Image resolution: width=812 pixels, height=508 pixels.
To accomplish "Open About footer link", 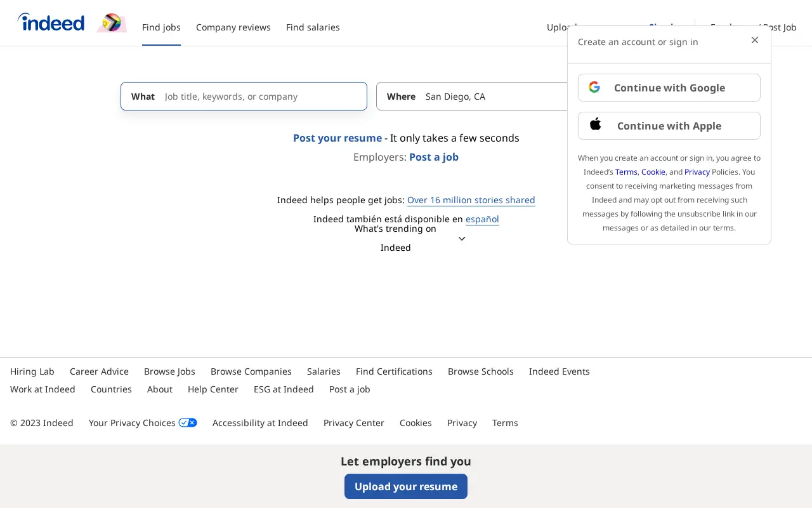I will (160, 389).
